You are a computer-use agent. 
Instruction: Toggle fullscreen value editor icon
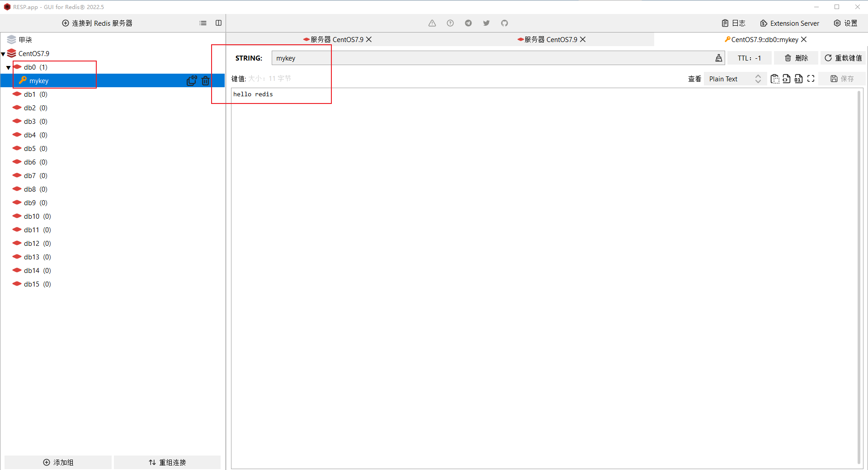pyautogui.click(x=811, y=79)
